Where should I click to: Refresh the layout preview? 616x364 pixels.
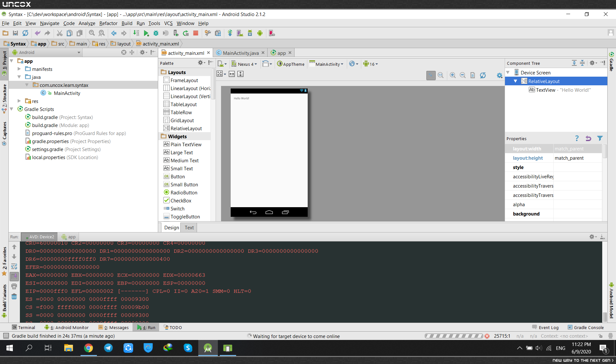click(x=483, y=75)
